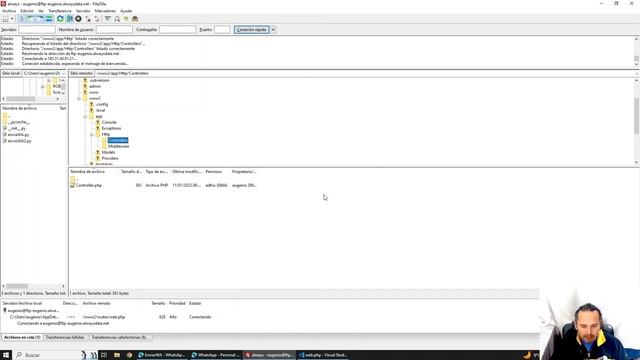Toggle the message log display icon
The width and height of the screenshot is (640, 360).
22,19
